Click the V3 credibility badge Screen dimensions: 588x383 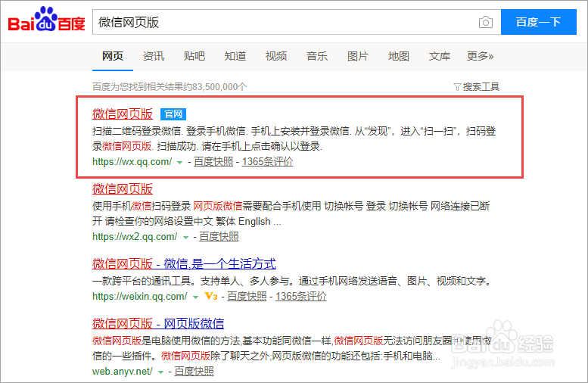(211, 297)
